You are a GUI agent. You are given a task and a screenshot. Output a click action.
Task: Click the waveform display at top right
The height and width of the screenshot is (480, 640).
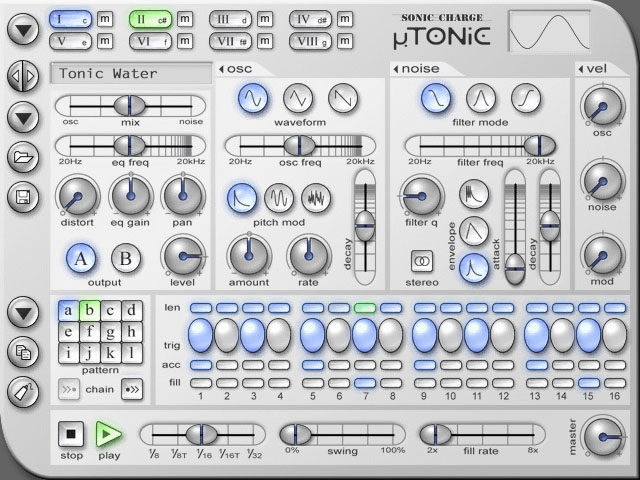pyautogui.click(x=549, y=31)
